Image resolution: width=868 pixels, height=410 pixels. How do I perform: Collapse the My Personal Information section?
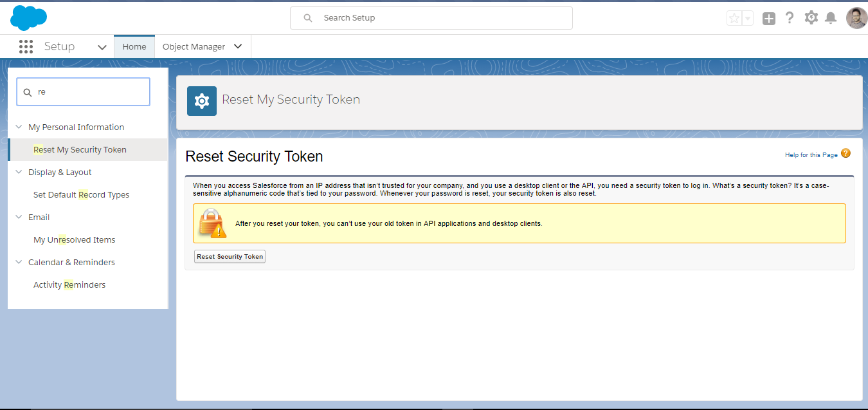coord(19,127)
